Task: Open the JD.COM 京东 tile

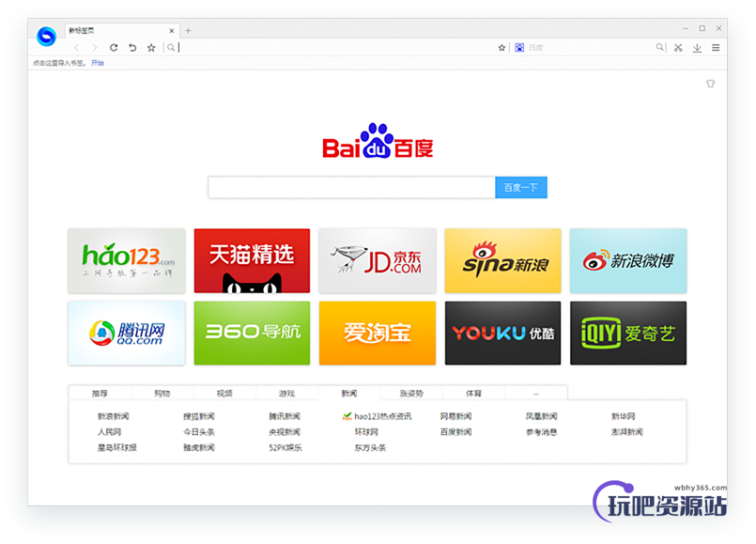Action: pyautogui.click(x=377, y=261)
